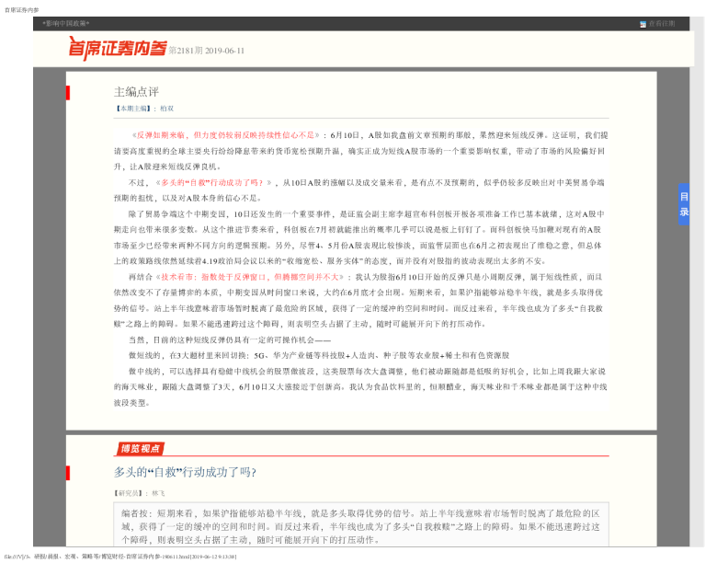
Task: Click the 首席证券内参 page header text at top-left
Action: click(22, 10)
